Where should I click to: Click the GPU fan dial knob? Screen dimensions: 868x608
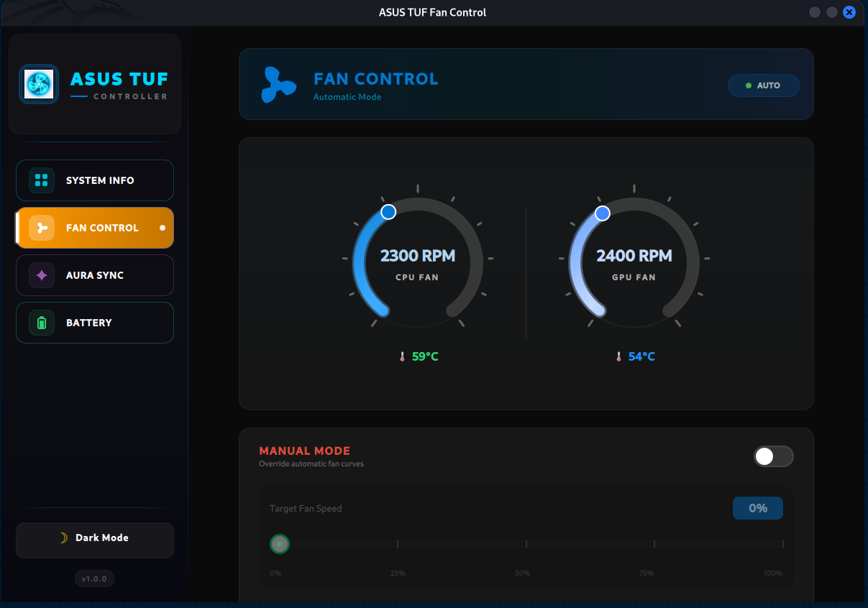click(603, 213)
